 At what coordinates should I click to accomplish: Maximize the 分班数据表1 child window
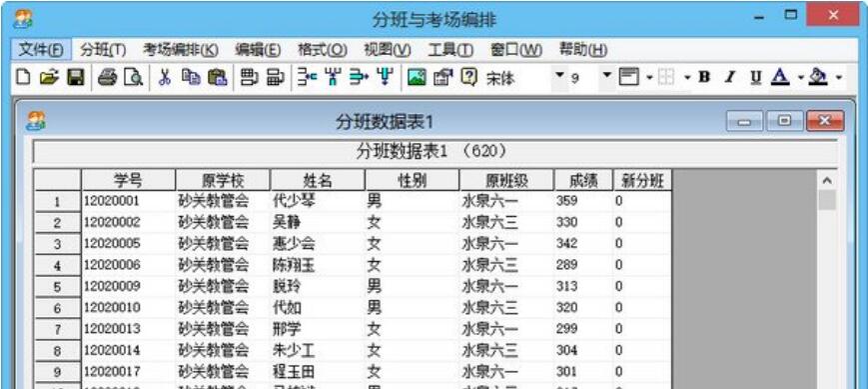784,121
